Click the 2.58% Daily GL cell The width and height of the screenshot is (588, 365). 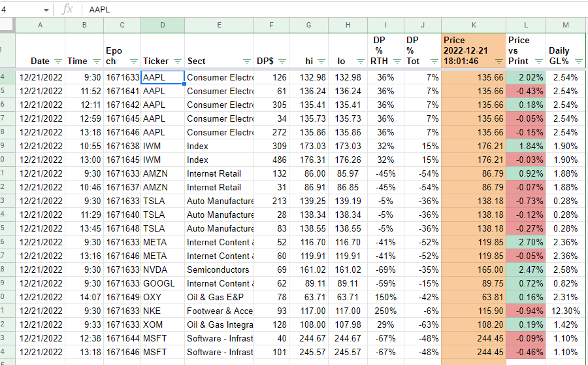click(x=566, y=269)
